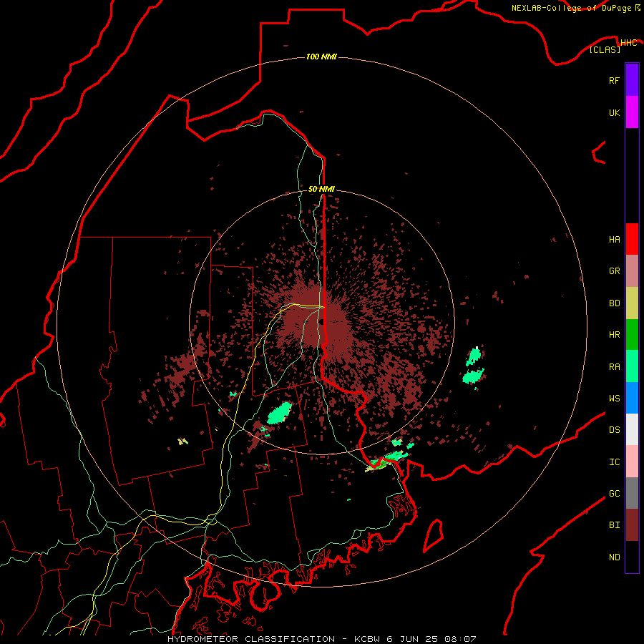Click the BI legend label
Viewport: 644px width, 644px height.
pos(614,525)
